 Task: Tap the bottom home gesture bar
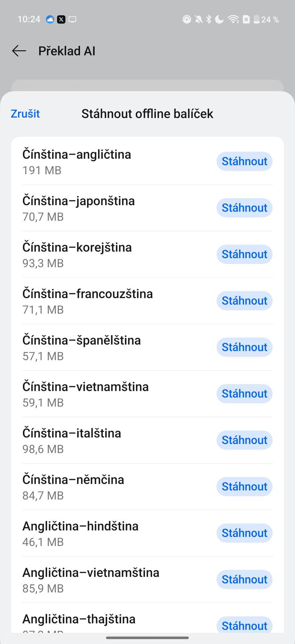pos(147,638)
